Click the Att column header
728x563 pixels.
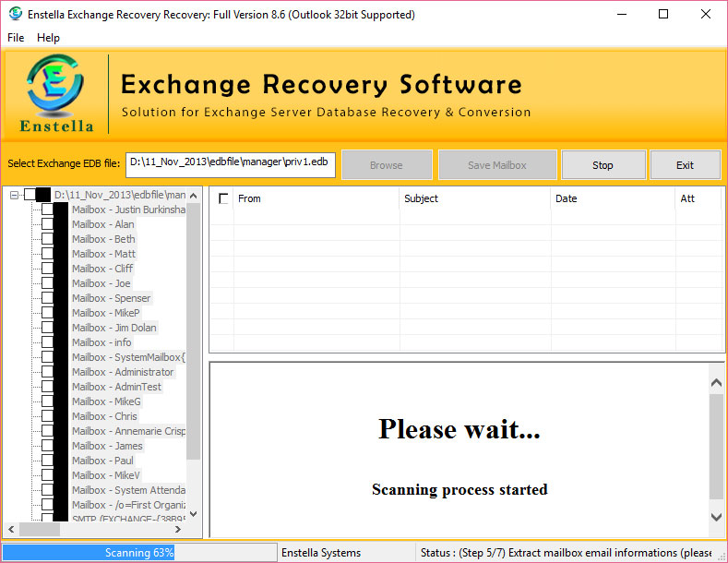[698, 198]
